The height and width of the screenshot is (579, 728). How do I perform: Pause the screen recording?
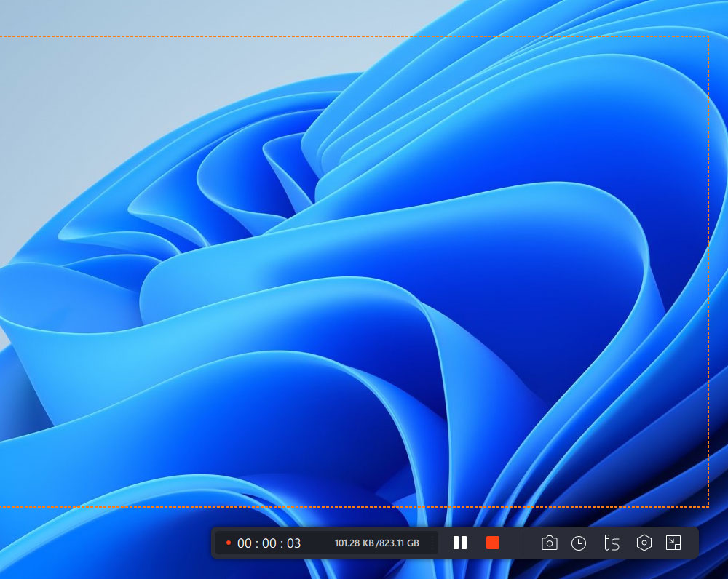pyautogui.click(x=459, y=543)
